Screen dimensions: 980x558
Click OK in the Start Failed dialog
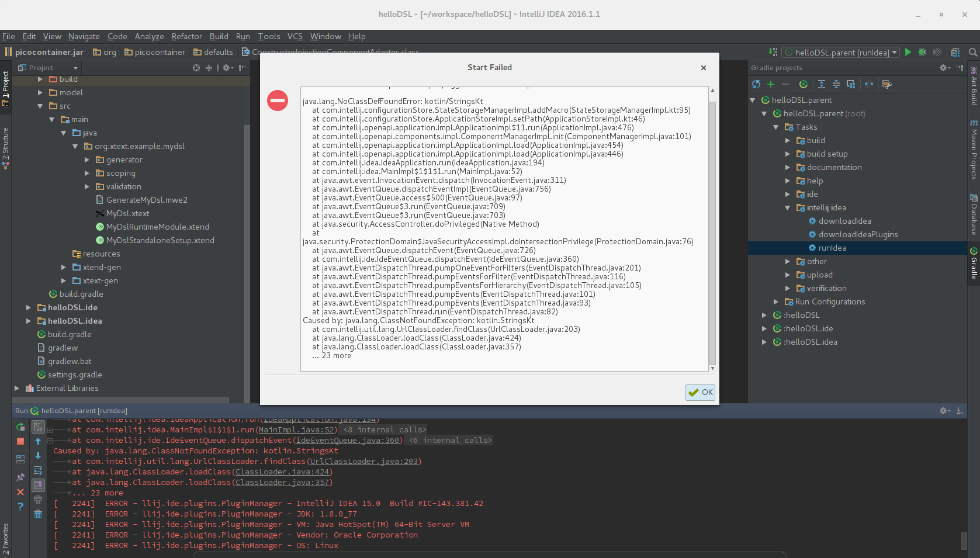point(700,392)
